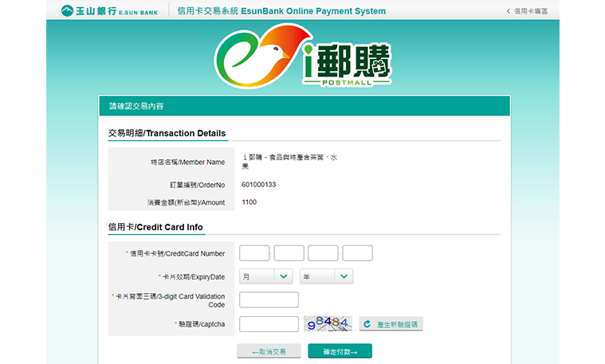Click the E.SUN Bank logo
Screen dimensions: 605x364
pos(109,11)
